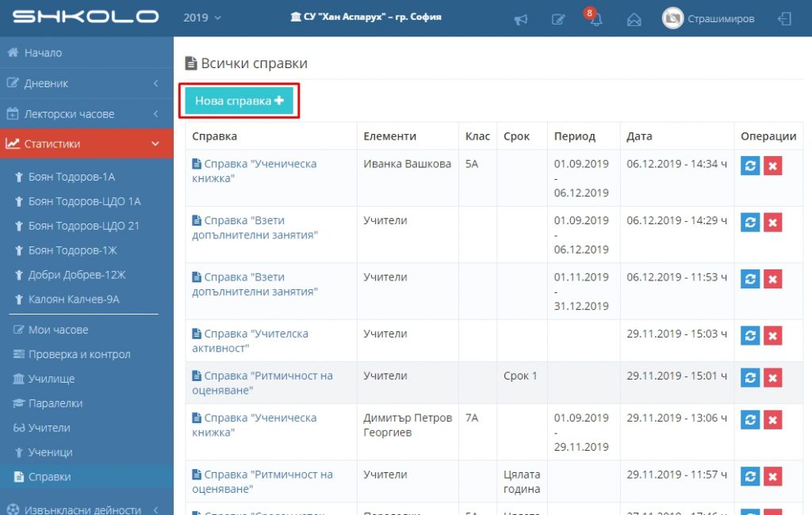
Task: Click school name СУ "Хан Аспарух"
Action: pyautogui.click(x=366, y=17)
